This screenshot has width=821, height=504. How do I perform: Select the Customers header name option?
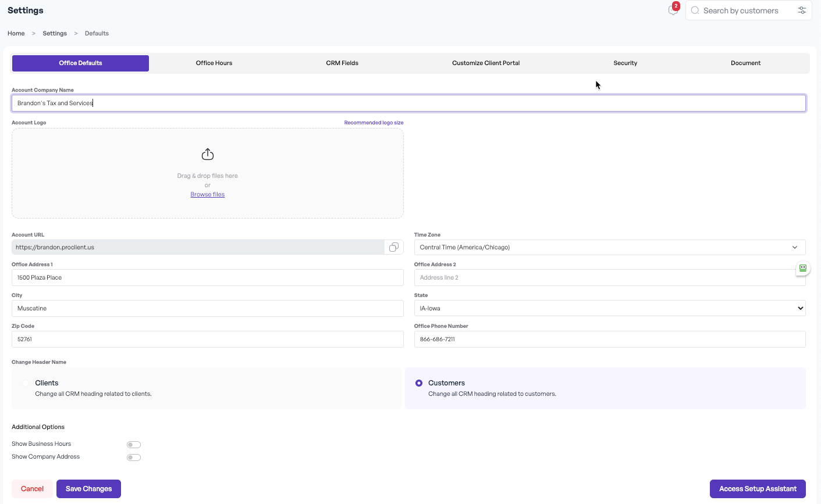pyautogui.click(x=419, y=383)
